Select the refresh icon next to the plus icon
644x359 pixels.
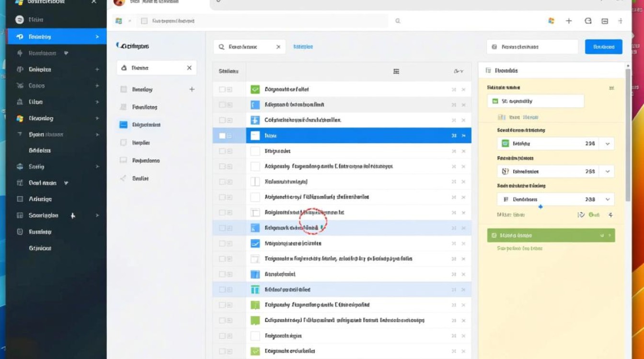[x=589, y=21]
